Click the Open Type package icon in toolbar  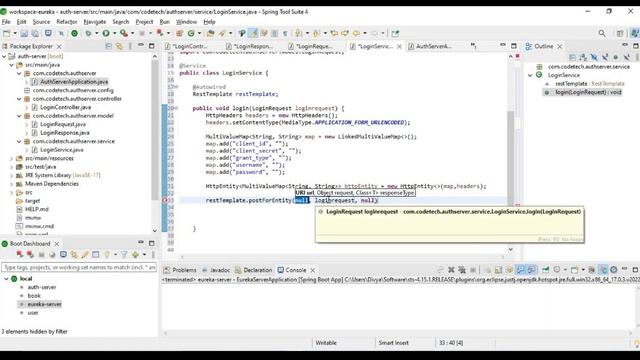[x=211, y=33]
